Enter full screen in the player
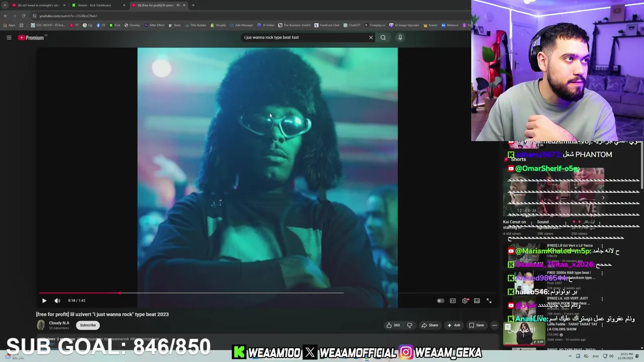Screen dimensions: 644x362 tap(489, 301)
